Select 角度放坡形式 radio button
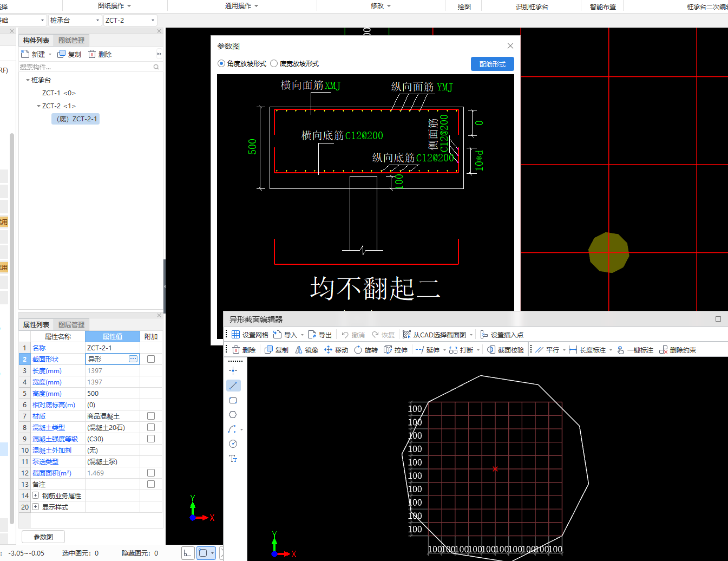Viewport: 728px width, 561px height. pyautogui.click(x=221, y=63)
